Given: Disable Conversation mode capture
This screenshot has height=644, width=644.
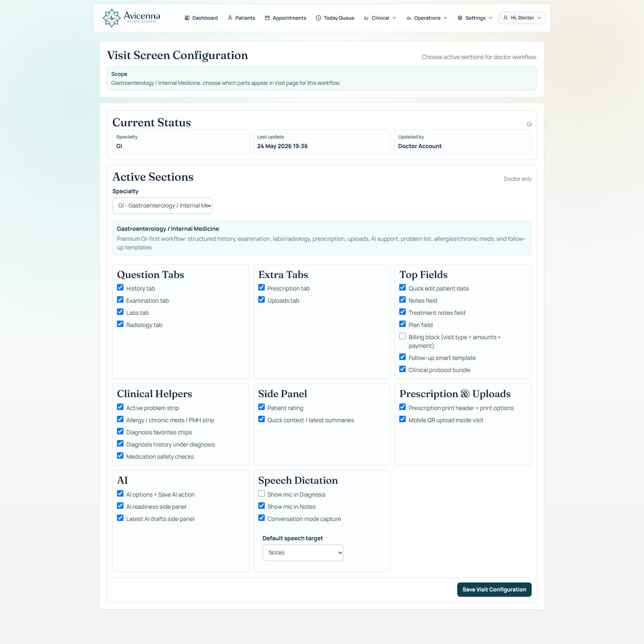Looking at the screenshot, I should [x=262, y=518].
